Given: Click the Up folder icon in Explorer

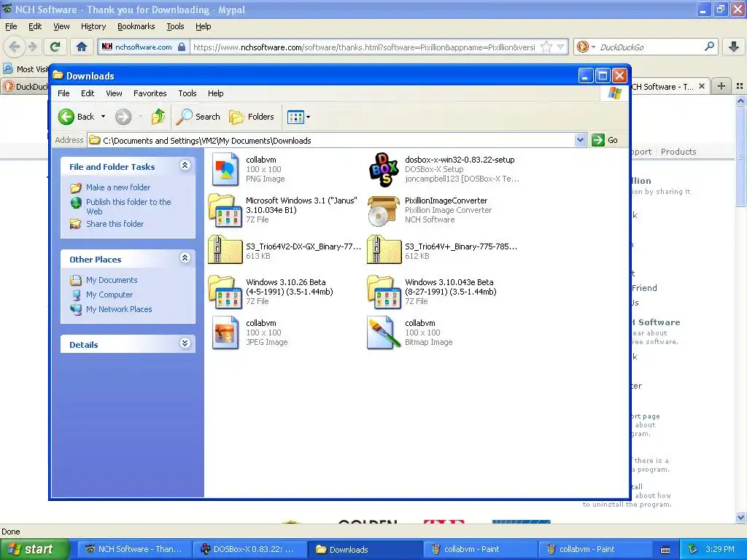Looking at the screenshot, I should pos(158,117).
